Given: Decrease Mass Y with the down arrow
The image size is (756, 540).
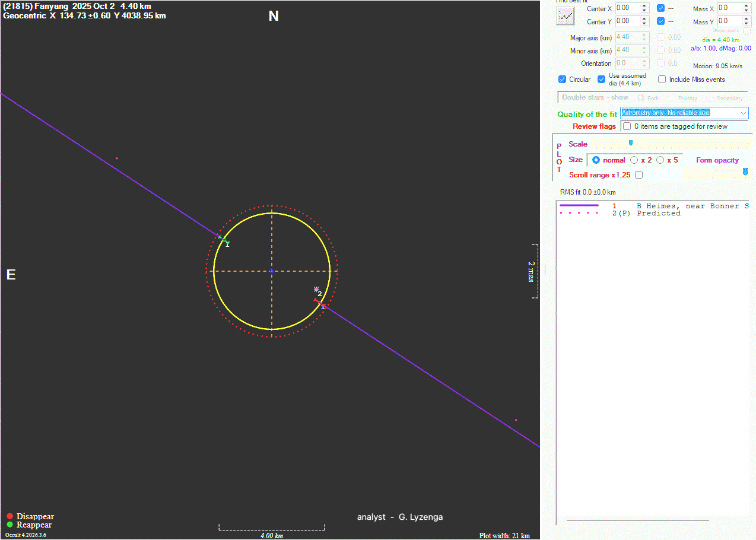Looking at the screenshot, I should tap(747, 24).
